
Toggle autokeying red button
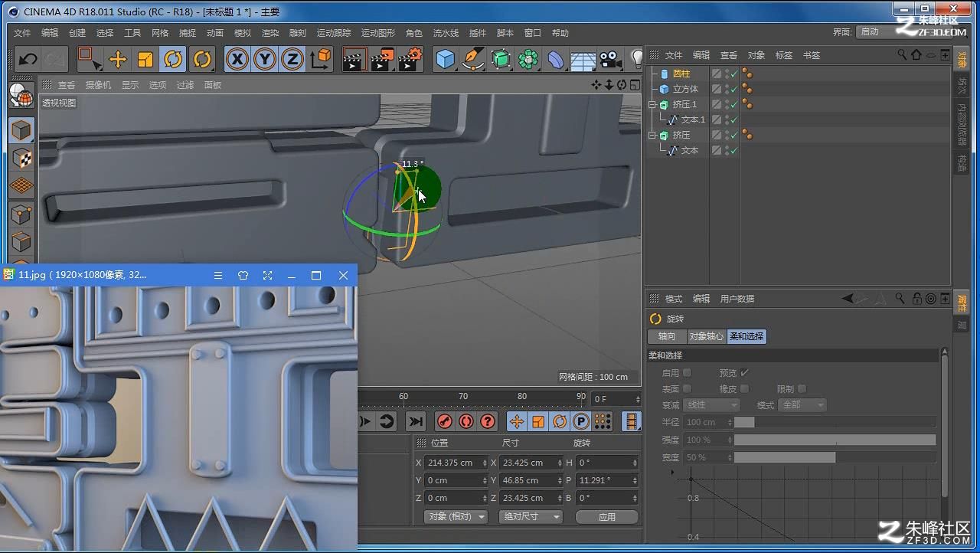pos(466,421)
